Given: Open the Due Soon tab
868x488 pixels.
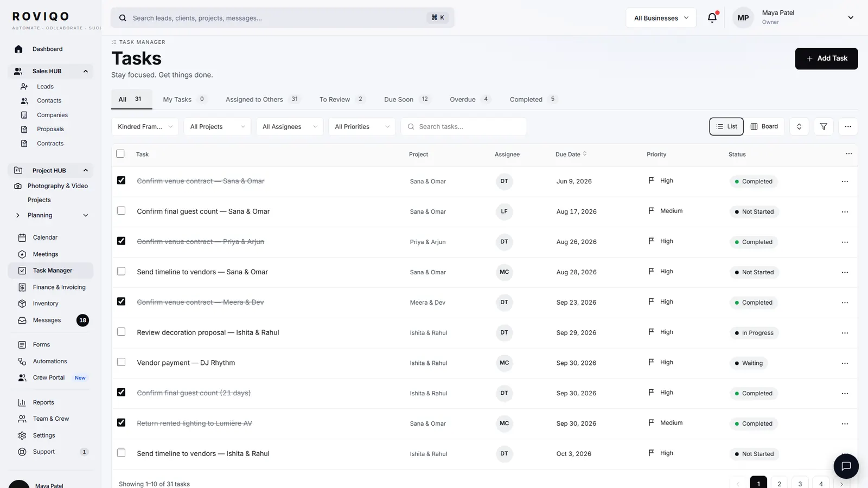Looking at the screenshot, I should (x=407, y=99).
